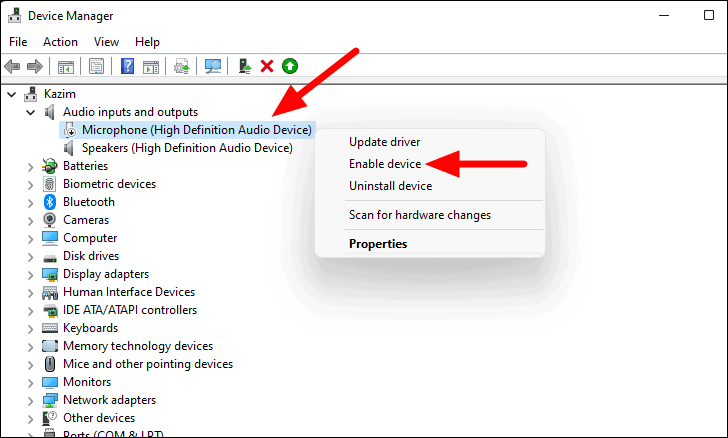The image size is (728, 438).
Task: Select the Kazim computer name label
Action: (x=60, y=94)
